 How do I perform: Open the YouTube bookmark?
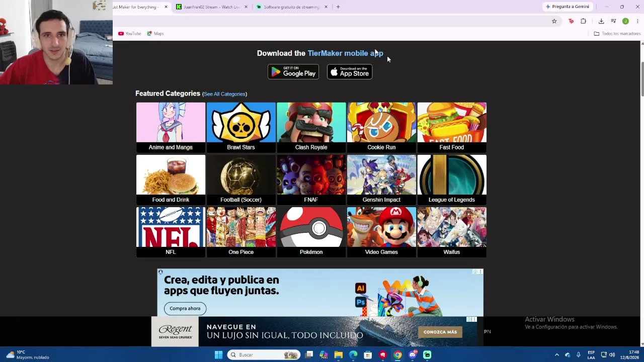[x=130, y=34]
